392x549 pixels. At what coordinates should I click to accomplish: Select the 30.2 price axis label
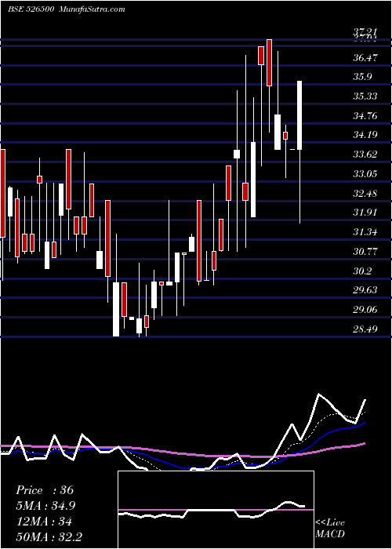362,271
